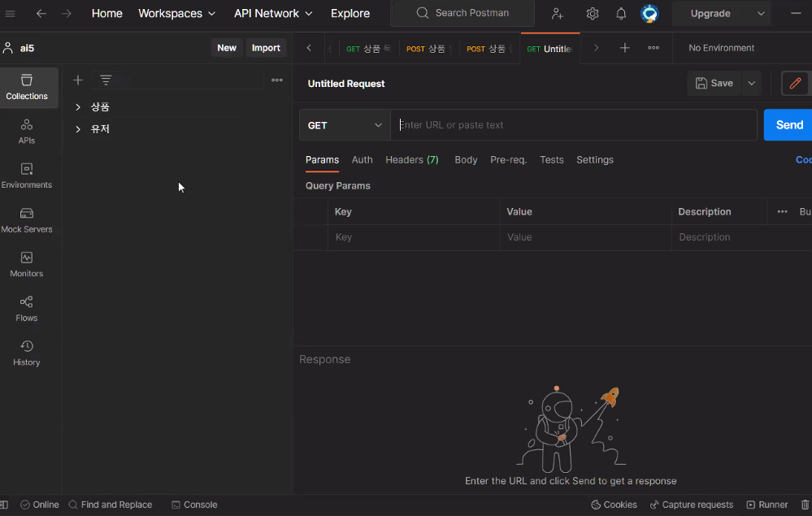
Task: Open Flows in the sidebar
Action: click(27, 309)
